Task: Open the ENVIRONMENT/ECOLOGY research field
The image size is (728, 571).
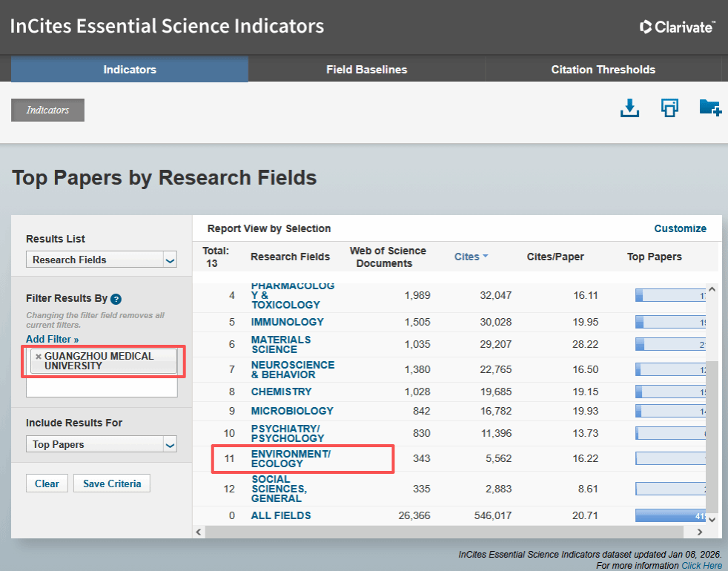Action: click(x=291, y=458)
